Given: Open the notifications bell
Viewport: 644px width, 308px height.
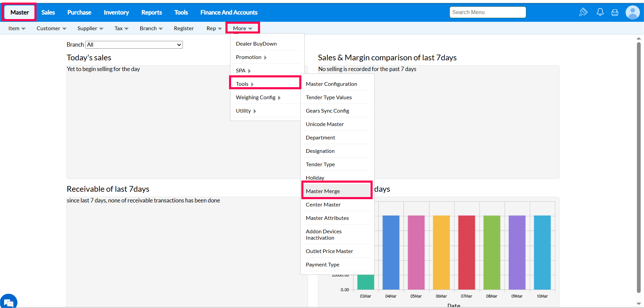Looking at the screenshot, I should click(x=600, y=12).
